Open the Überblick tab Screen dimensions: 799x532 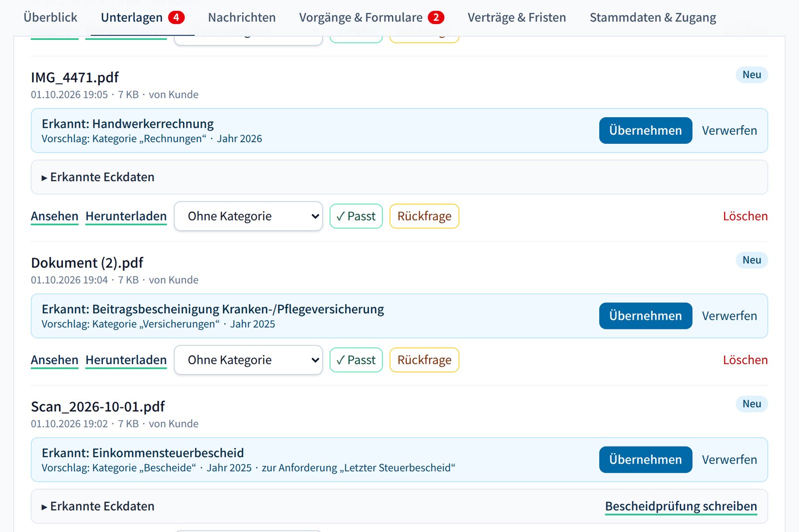pyautogui.click(x=50, y=17)
